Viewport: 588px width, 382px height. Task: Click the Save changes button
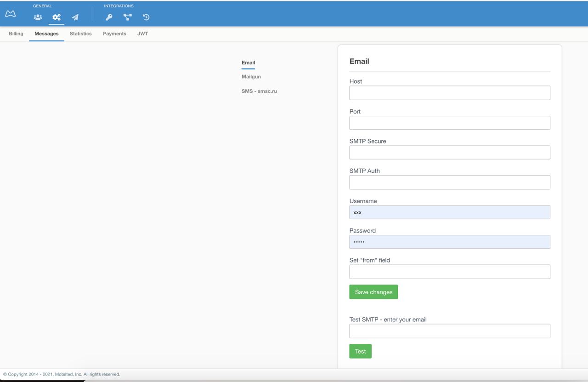373,292
